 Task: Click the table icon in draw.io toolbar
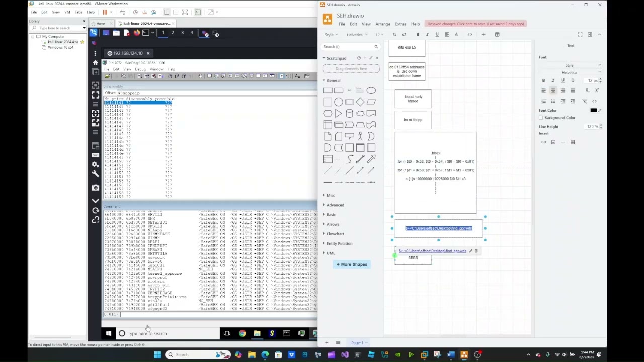[497, 35]
